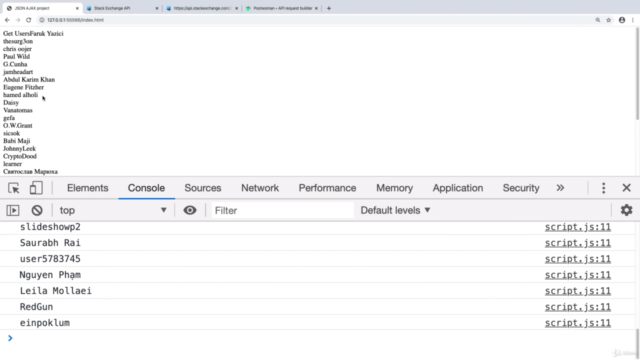Switch to JSON AJAX project tab
Image resolution: width=640 pixels, height=360 pixels.
pos(41,8)
